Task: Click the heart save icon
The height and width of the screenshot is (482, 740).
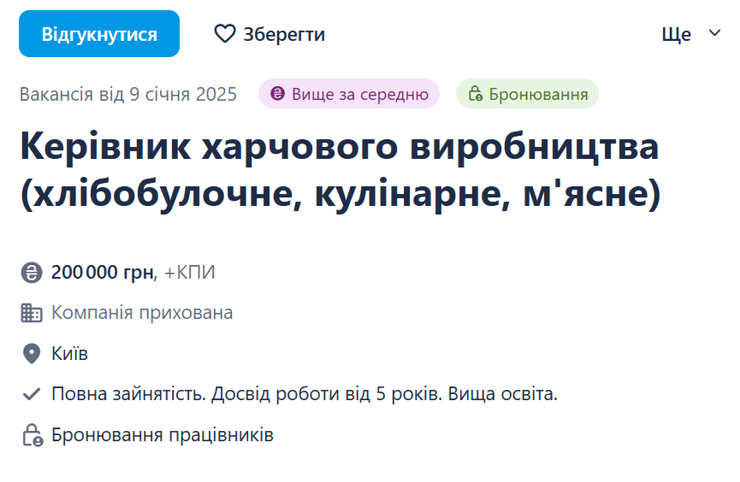Action: pos(225,34)
